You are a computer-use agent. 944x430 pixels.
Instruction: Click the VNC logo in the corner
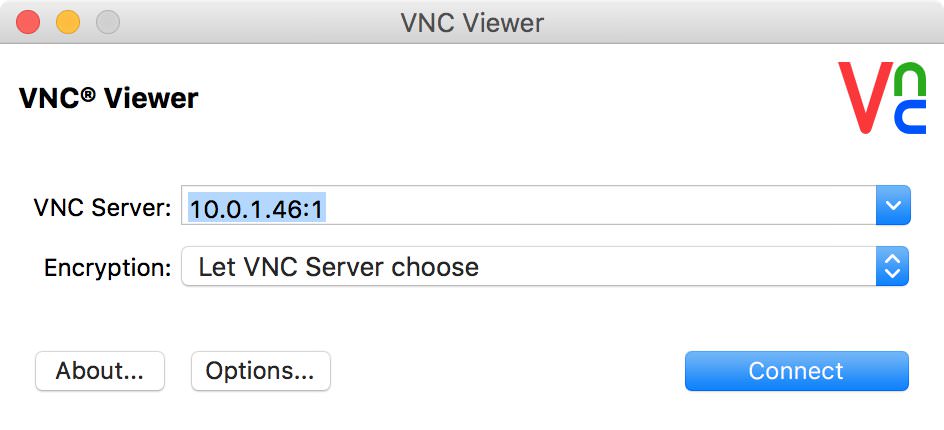coord(882,98)
